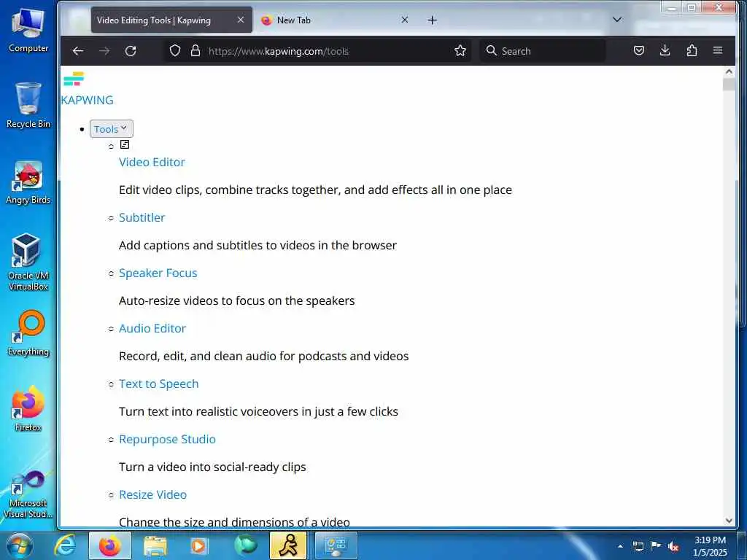Open the Action Center flag tray icon
This screenshot has width=747, height=560.
(x=656, y=546)
